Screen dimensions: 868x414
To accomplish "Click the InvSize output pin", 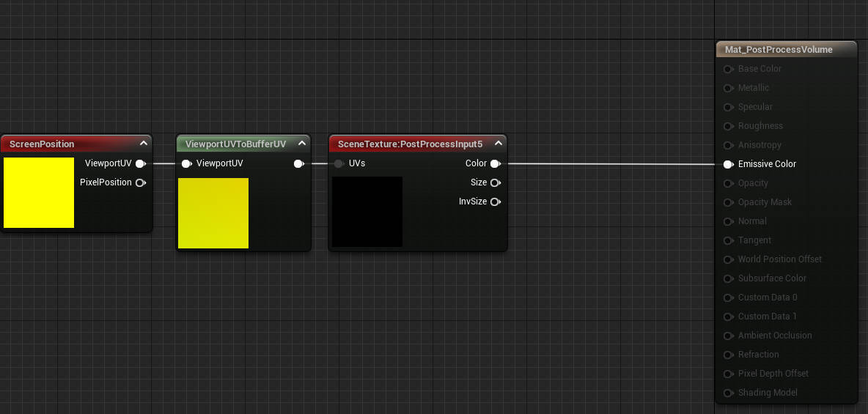I will tap(495, 202).
